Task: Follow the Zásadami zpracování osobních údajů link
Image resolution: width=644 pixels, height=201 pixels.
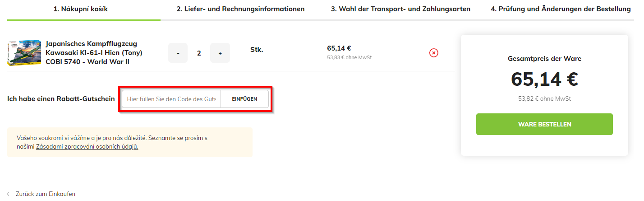Action: (87, 147)
